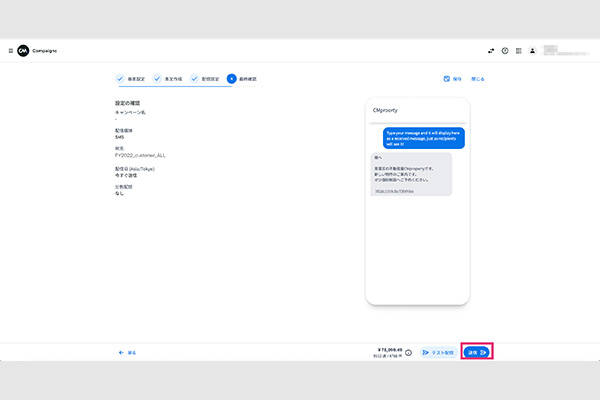
Task: Select the 最終確認 step
Action: (245, 78)
